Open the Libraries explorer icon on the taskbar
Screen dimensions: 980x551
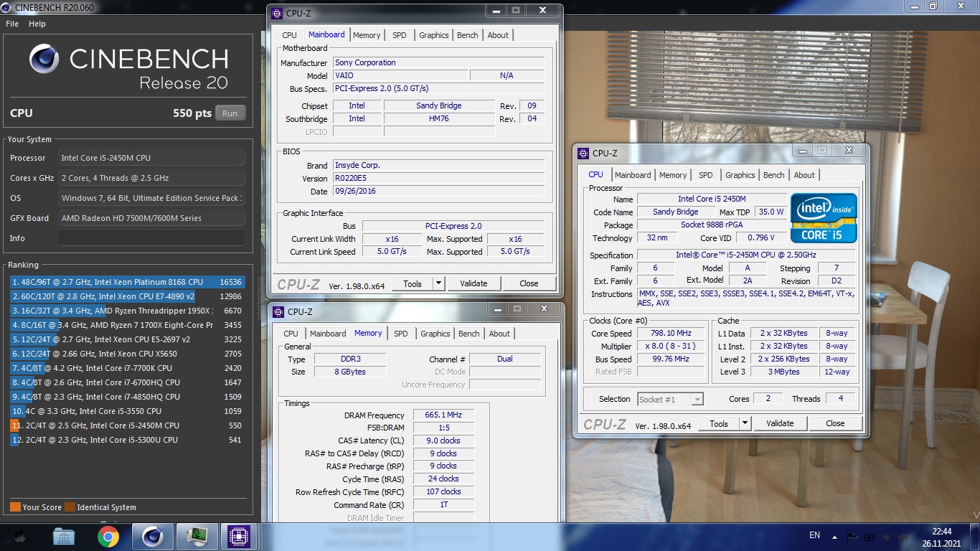tap(64, 537)
